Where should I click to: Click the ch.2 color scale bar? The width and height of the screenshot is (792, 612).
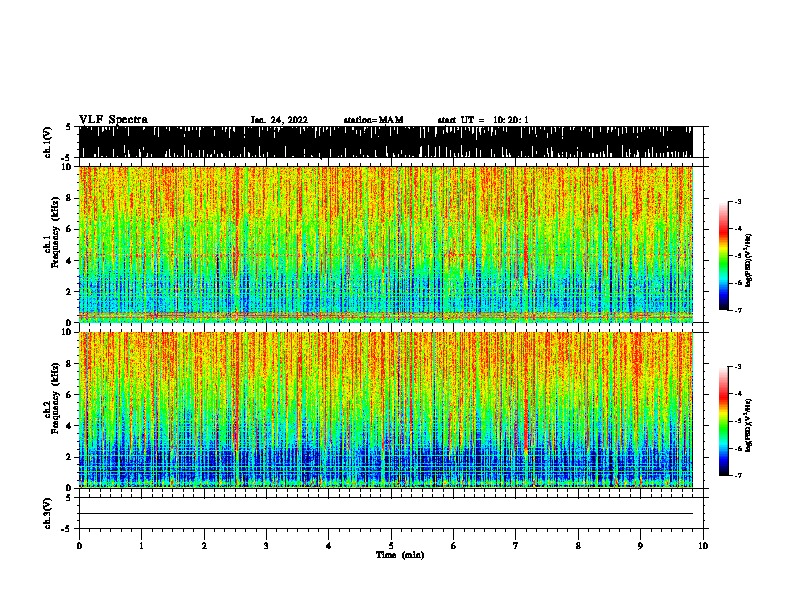tap(724, 421)
